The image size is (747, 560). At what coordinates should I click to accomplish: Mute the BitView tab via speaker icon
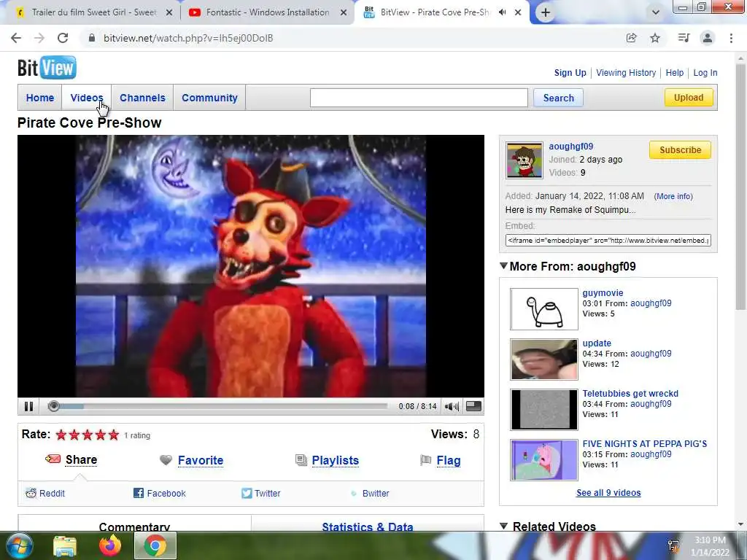coord(502,12)
